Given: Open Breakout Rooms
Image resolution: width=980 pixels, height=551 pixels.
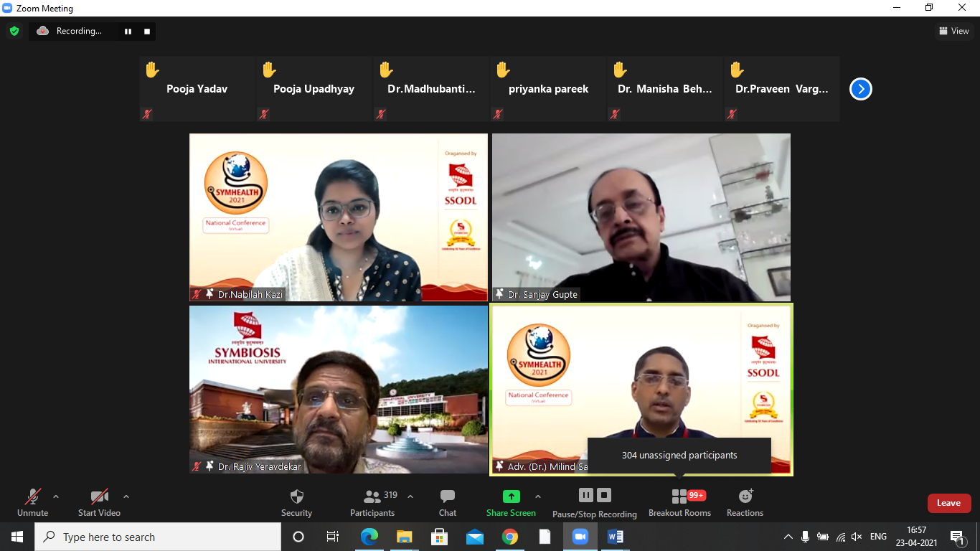Looking at the screenshot, I should [679, 496].
